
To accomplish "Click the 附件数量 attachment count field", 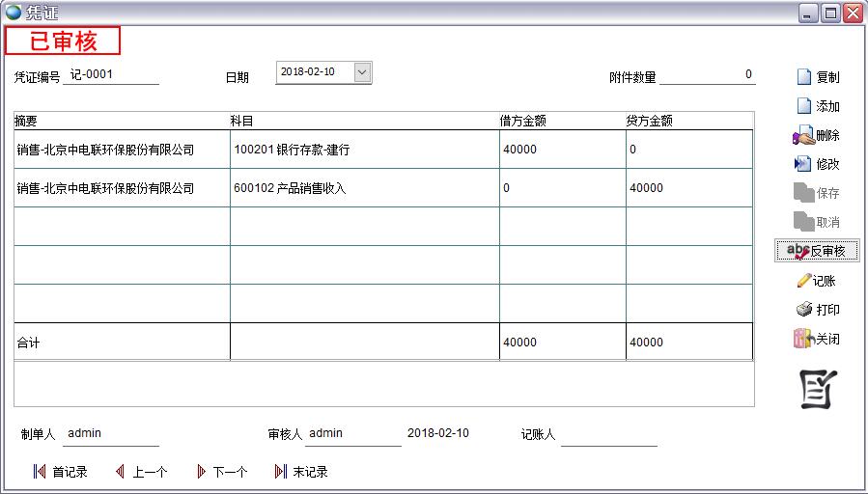I will [707, 75].
